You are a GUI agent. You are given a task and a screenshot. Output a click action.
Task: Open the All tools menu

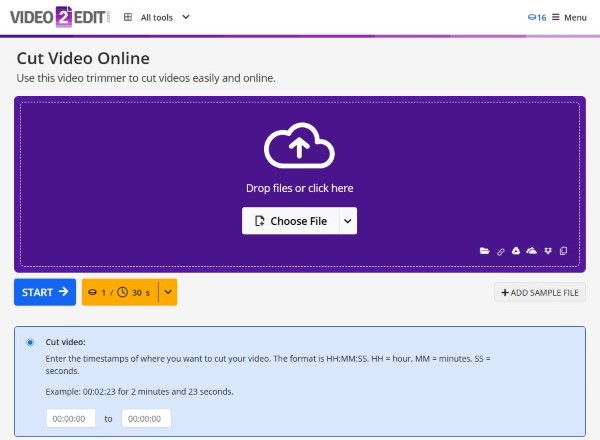click(x=157, y=18)
